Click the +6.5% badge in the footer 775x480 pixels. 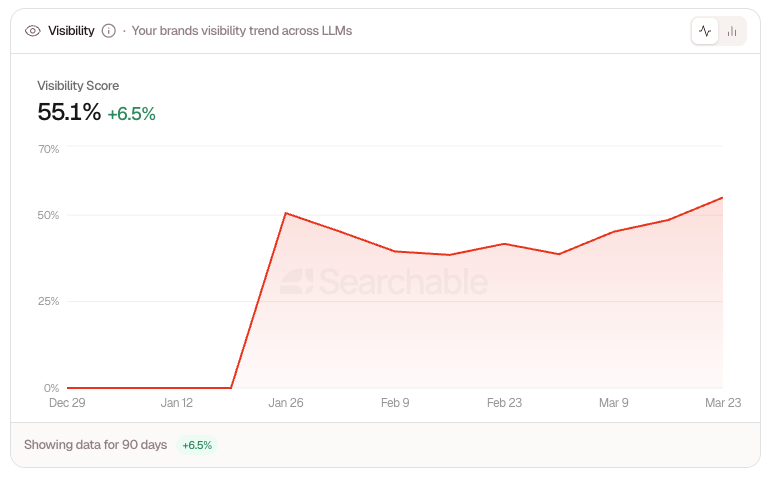click(197, 445)
